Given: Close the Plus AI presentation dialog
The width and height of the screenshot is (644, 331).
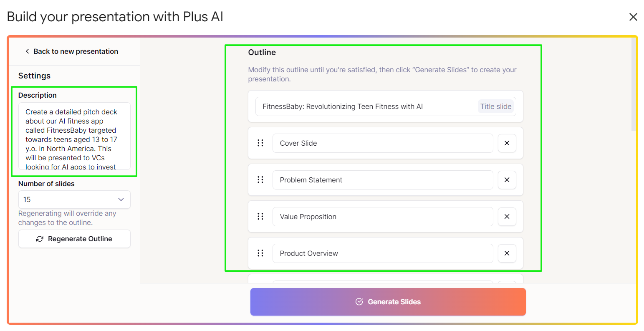Looking at the screenshot, I should click(633, 17).
